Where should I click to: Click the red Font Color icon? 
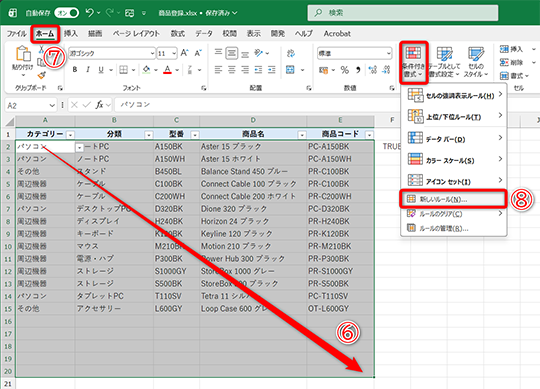click(167, 70)
